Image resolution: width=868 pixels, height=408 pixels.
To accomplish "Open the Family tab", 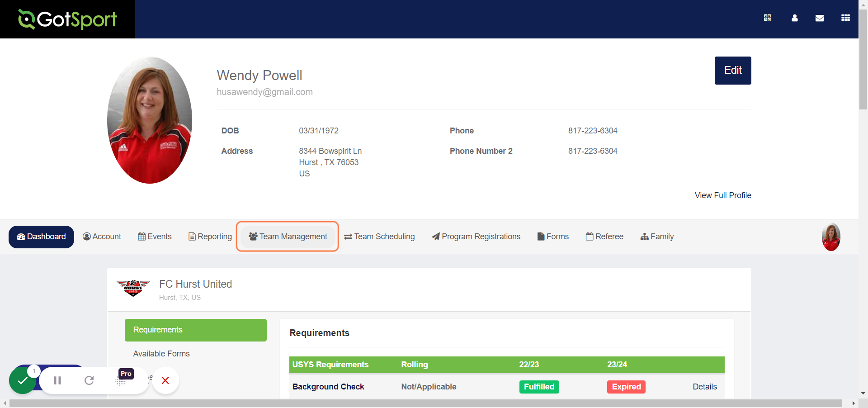I will click(x=657, y=237).
